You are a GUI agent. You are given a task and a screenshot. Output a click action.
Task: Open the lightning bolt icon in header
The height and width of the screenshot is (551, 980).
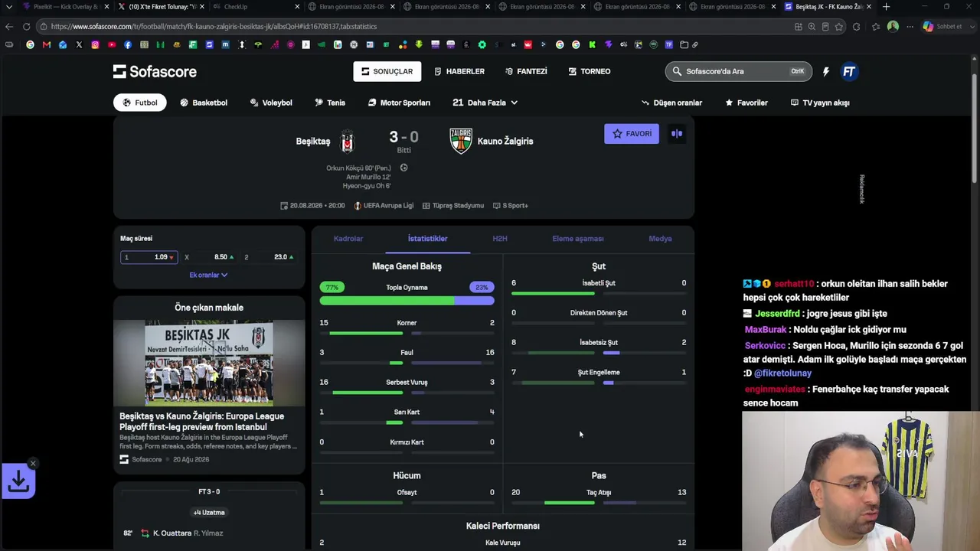tap(826, 71)
